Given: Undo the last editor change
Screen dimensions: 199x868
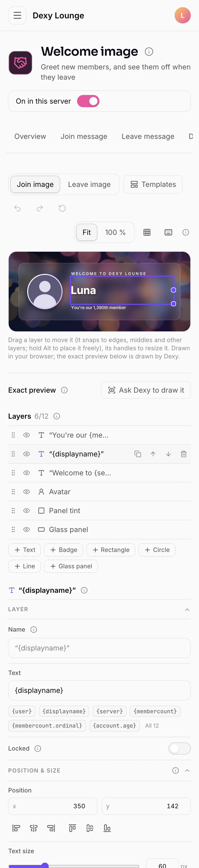Looking at the screenshot, I should coord(18,208).
